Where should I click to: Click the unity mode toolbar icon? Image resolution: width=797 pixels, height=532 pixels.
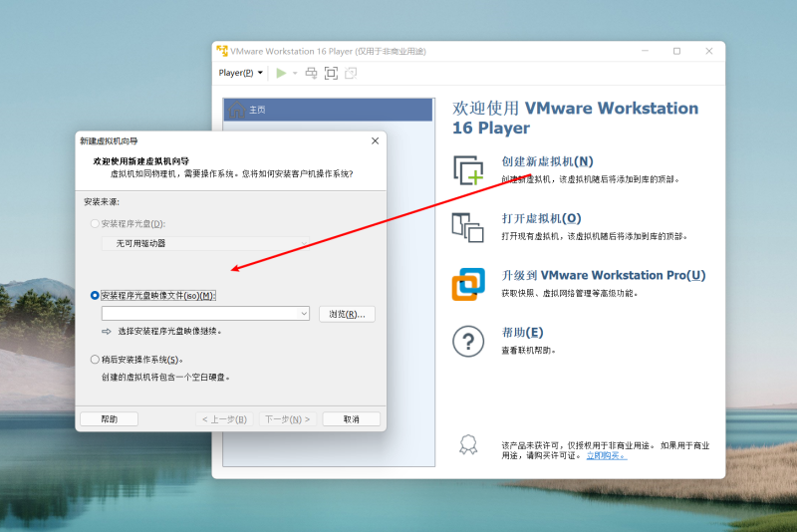[351, 73]
